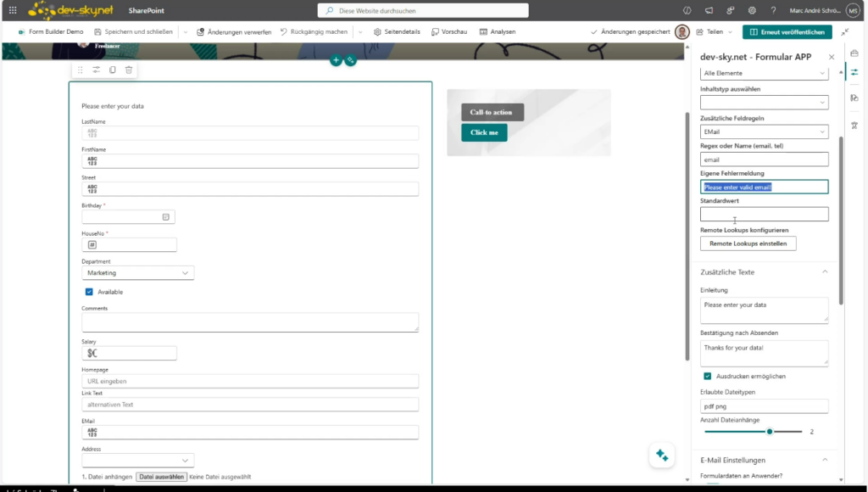The image size is (868, 492).
Task: Open the third right rail panel icon
Action: click(x=854, y=98)
